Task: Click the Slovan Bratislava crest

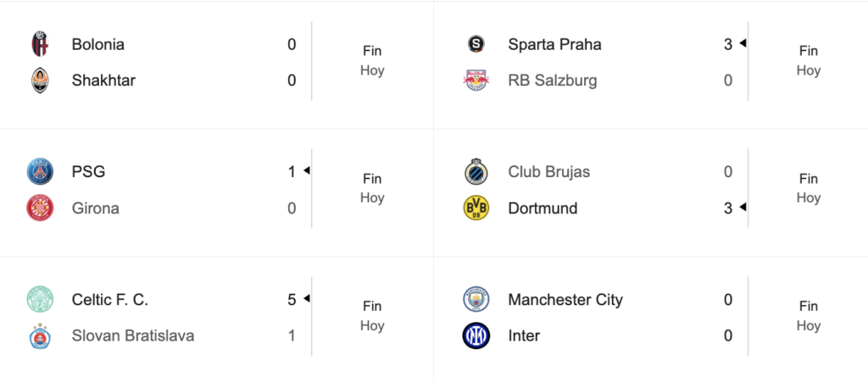Action: tap(40, 336)
